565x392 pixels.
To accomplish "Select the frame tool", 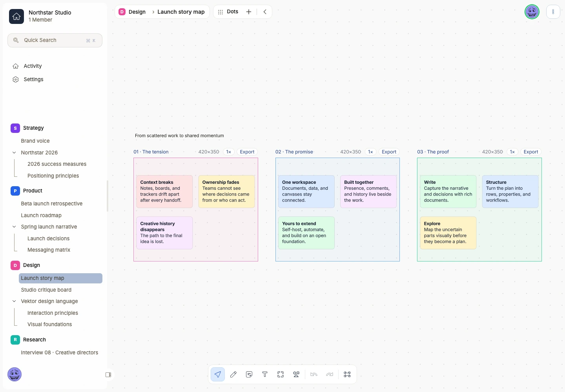I will coord(281,374).
